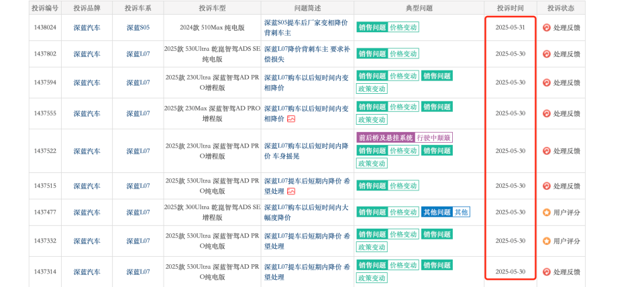644x287 pixels.
Task: Click the 问题简述 column header
Action: pos(308,8)
